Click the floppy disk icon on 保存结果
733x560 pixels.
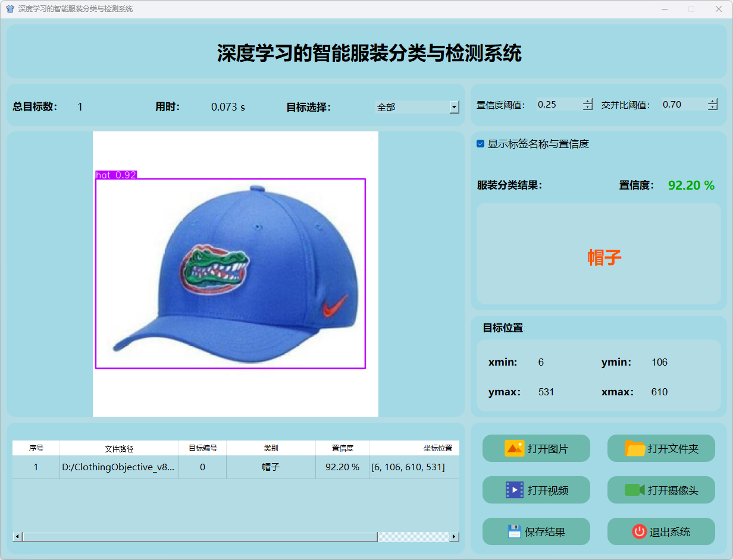[515, 531]
